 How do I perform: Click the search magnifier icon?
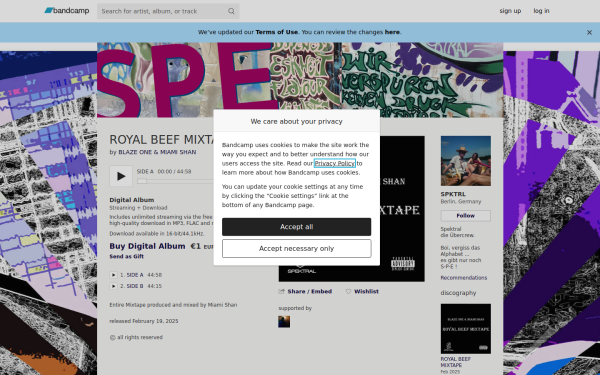(231, 11)
